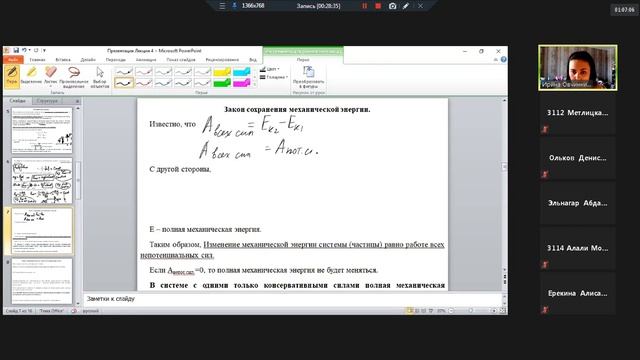
Task: Customize Quick Access toolbar dropdown
Action: tap(44, 51)
